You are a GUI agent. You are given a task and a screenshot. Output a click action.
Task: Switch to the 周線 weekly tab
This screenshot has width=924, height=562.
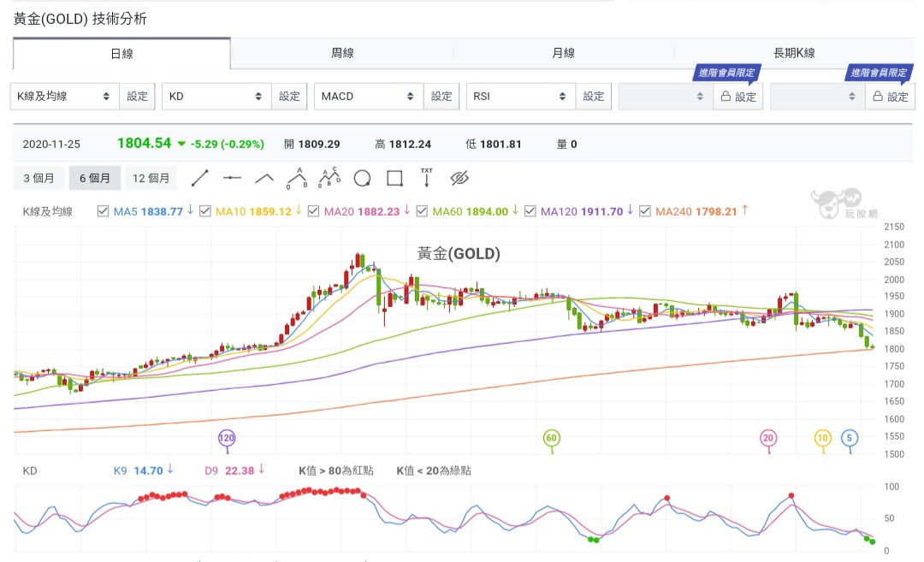coord(342,53)
